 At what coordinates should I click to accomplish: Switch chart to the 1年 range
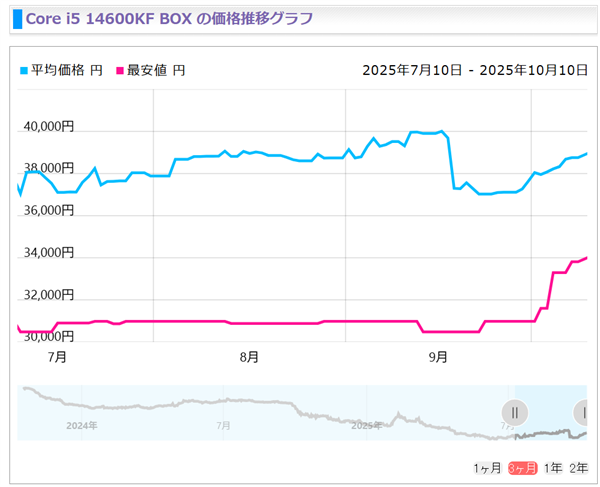pos(553,468)
